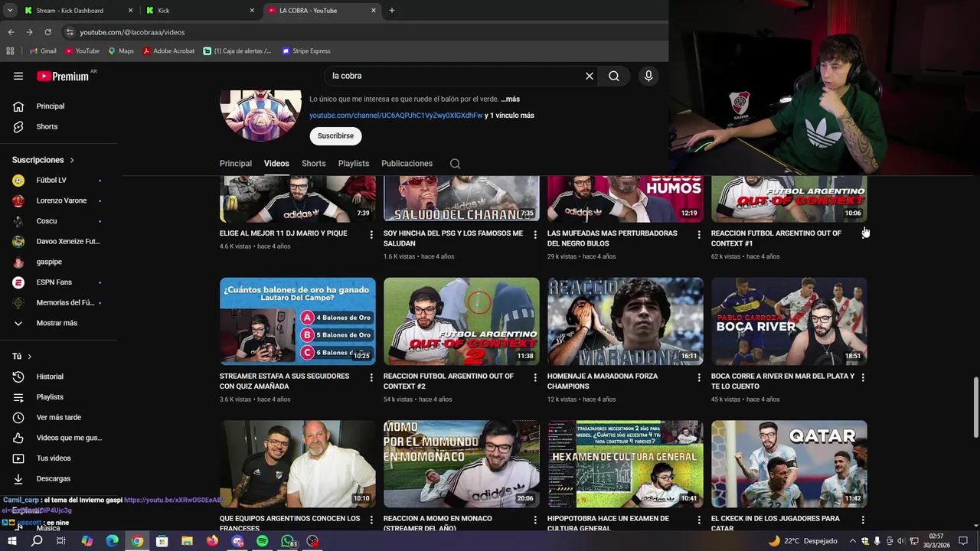Open options for LAS MUFEADAS MAS PERTURBADORAS video

(x=699, y=234)
